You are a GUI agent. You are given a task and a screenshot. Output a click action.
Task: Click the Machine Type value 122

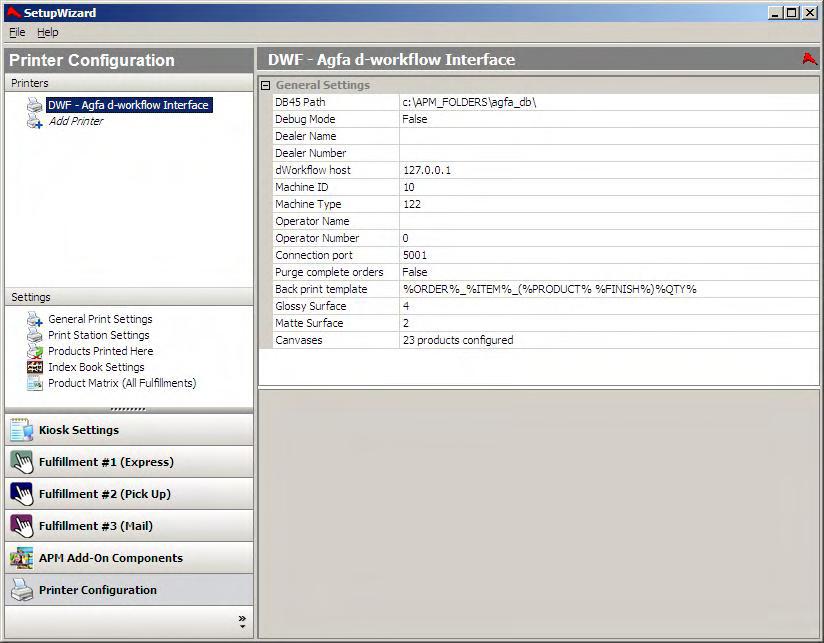(609, 204)
